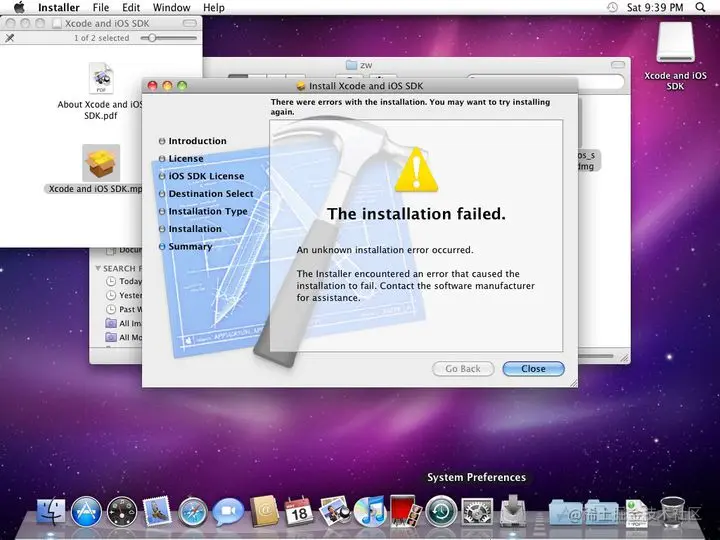This screenshot has height=540, width=720.
Task: Zoom the installer window with green button
Action: 182,85
